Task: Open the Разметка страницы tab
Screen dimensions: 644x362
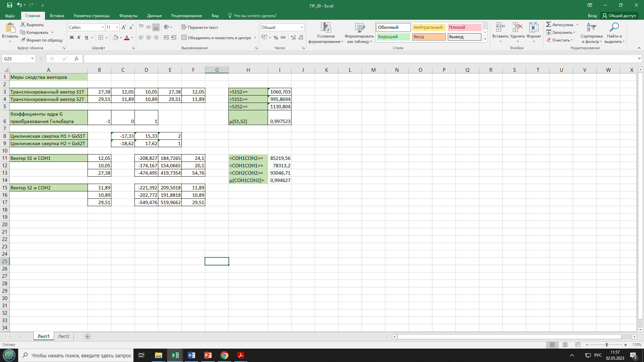Action: click(92, 16)
